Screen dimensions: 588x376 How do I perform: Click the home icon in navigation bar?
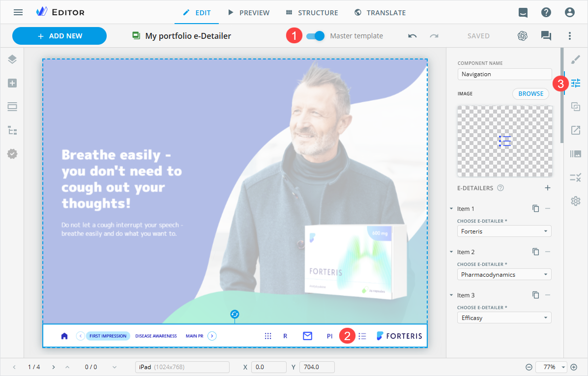tap(64, 336)
